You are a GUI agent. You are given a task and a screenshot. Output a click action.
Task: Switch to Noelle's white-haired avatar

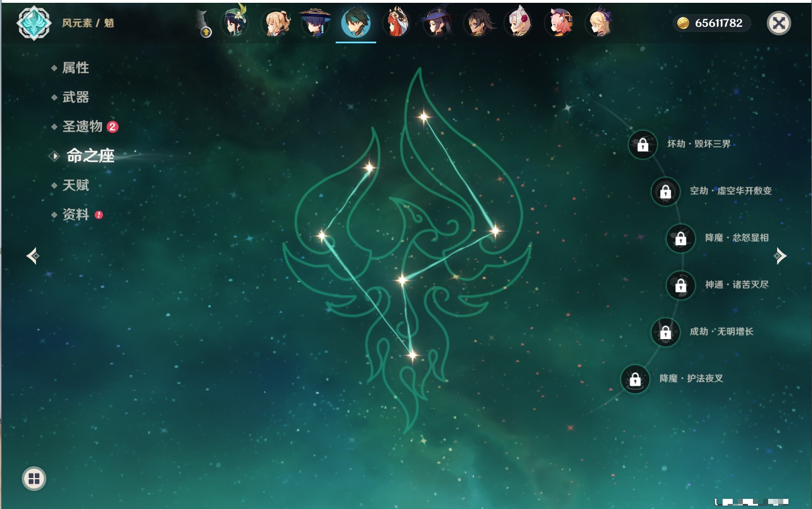coord(518,23)
